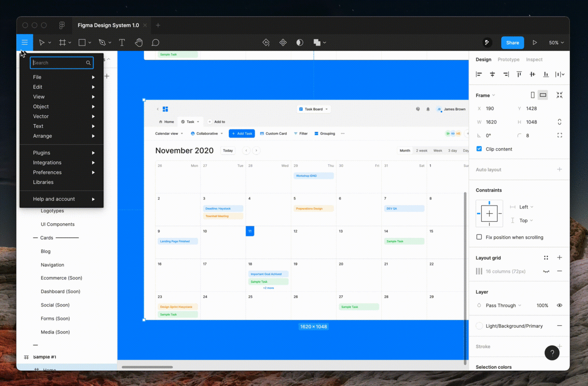Select the Move tool arrow

[x=42, y=43]
